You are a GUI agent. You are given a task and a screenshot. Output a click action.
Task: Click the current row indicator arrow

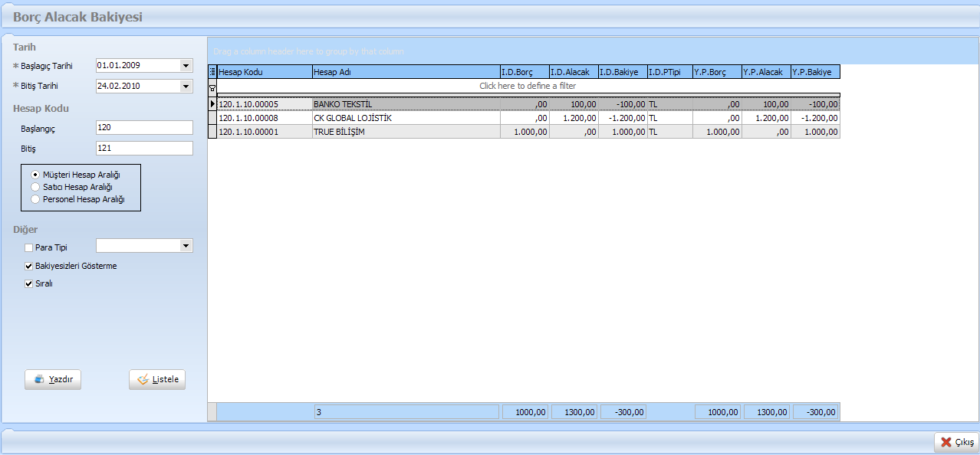[x=212, y=103]
